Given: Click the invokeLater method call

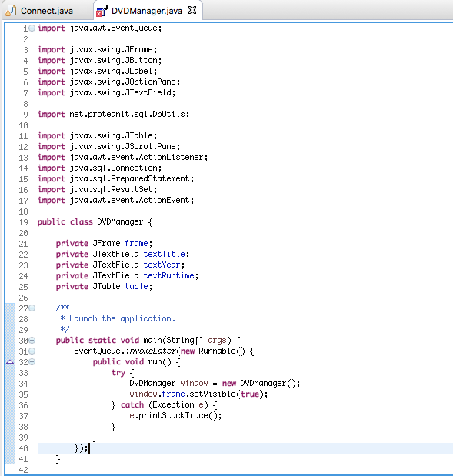Looking at the screenshot, I should [x=151, y=351].
